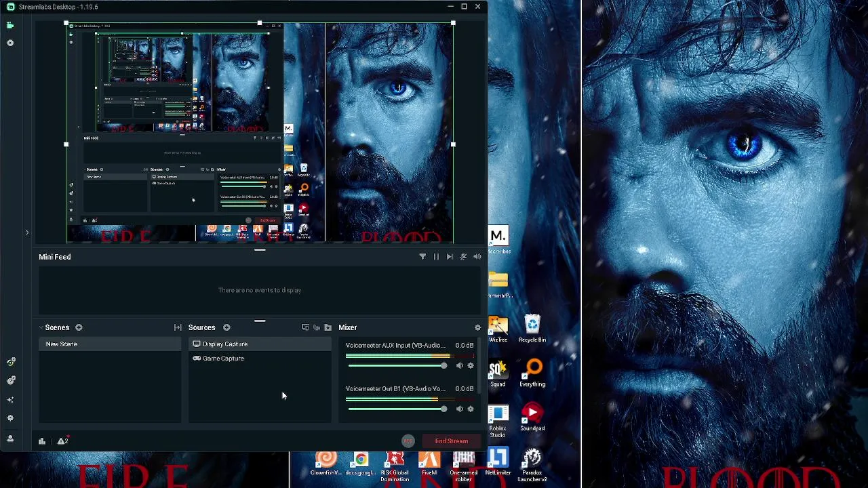Mute Voicemeeter Out B1 audio
868x488 pixels.
460,409
